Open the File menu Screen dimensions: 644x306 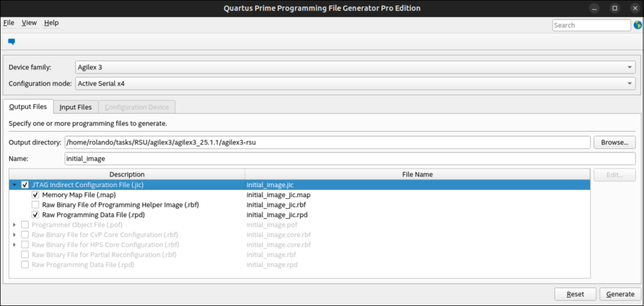(9, 23)
